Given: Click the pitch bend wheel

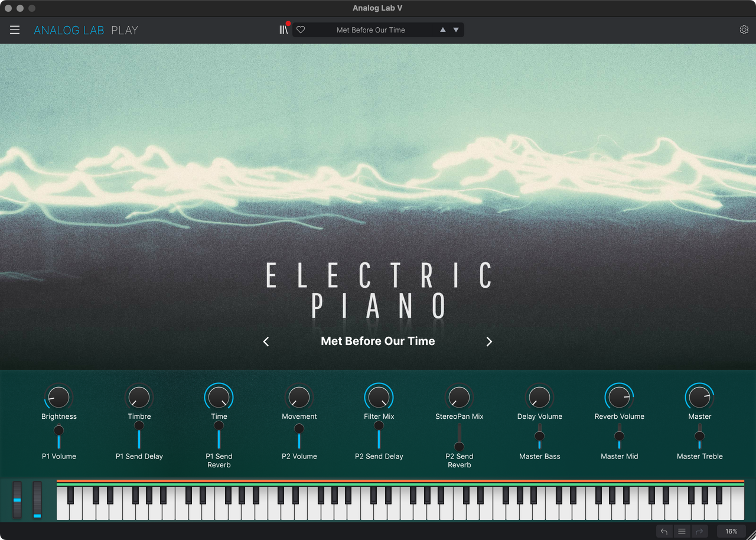Looking at the screenshot, I should click(17, 500).
